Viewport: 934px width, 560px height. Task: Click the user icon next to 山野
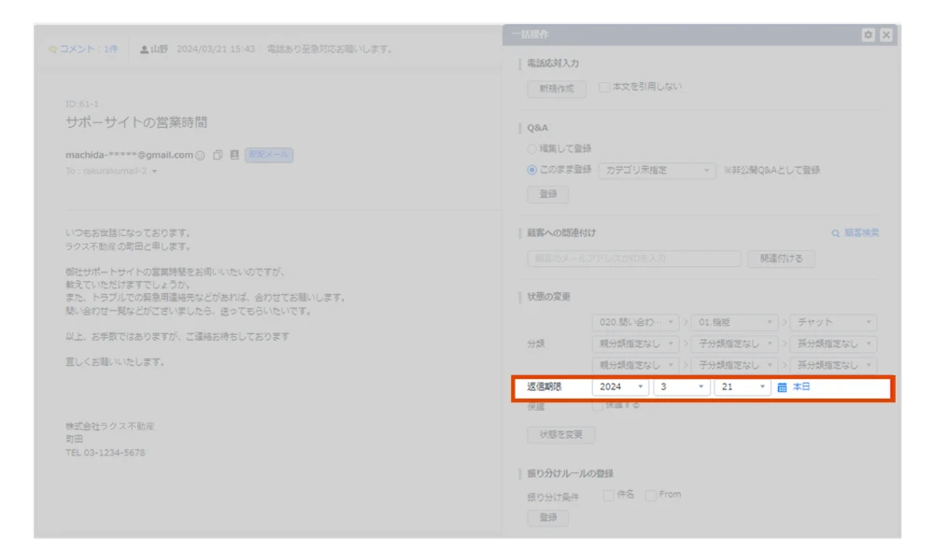tap(144, 49)
